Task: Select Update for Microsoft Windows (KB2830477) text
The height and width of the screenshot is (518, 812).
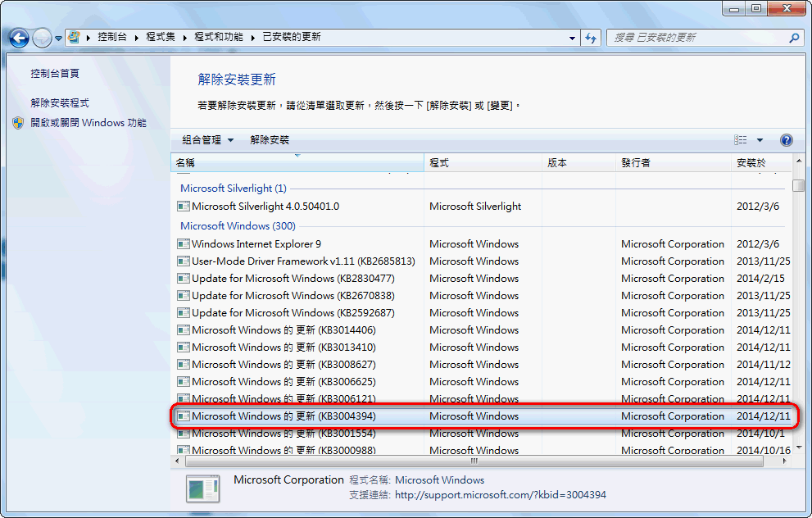Action: click(293, 278)
